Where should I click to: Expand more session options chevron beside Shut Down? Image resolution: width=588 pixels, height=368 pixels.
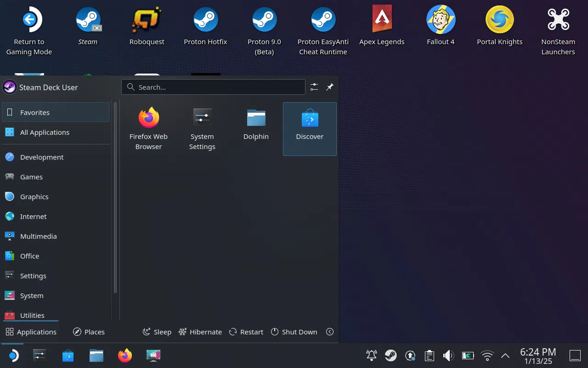click(330, 332)
